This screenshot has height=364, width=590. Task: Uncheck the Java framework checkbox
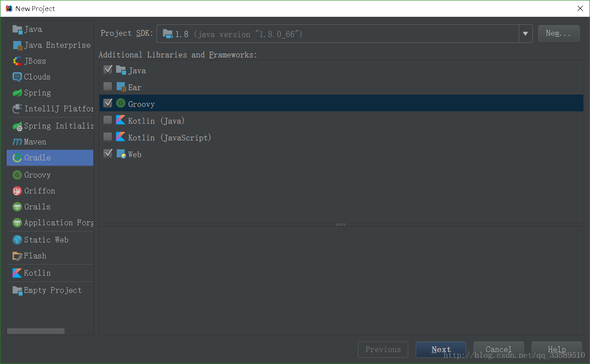[107, 70]
